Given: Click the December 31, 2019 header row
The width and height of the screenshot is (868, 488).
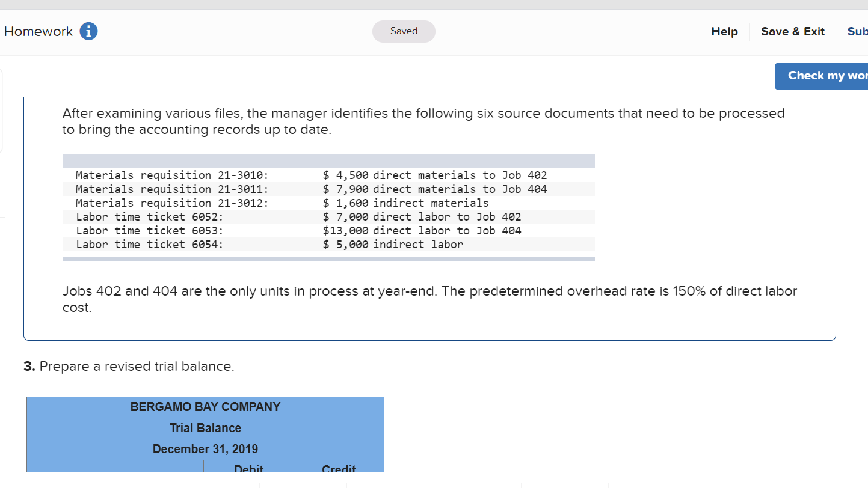Looking at the screenshot, I should tap(205, 450).
